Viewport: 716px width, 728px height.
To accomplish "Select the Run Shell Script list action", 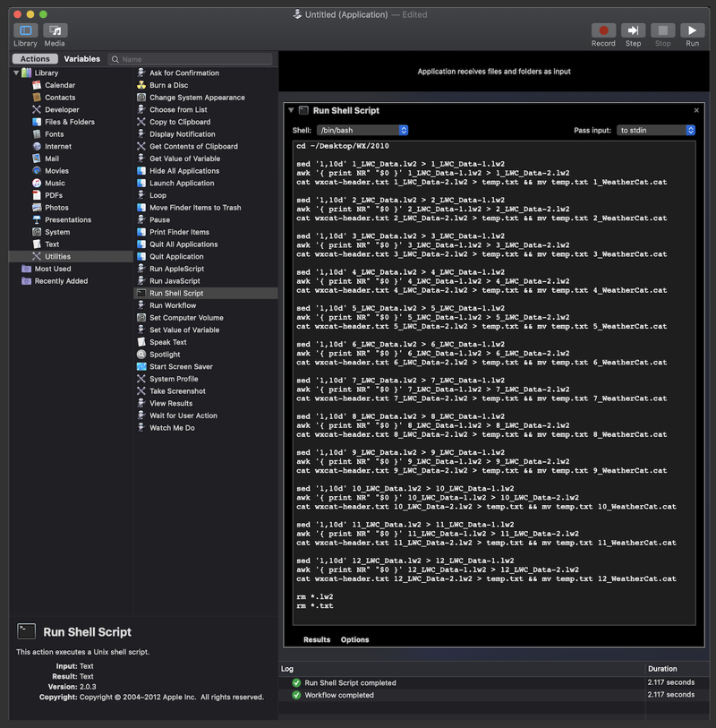I will click(x=206, y=293).
